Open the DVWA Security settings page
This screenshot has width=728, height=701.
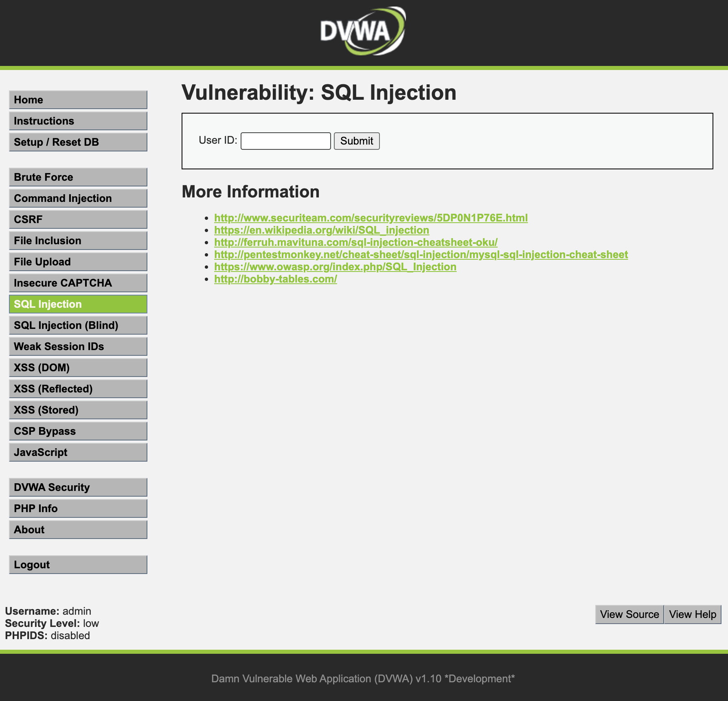coord(78,487)
